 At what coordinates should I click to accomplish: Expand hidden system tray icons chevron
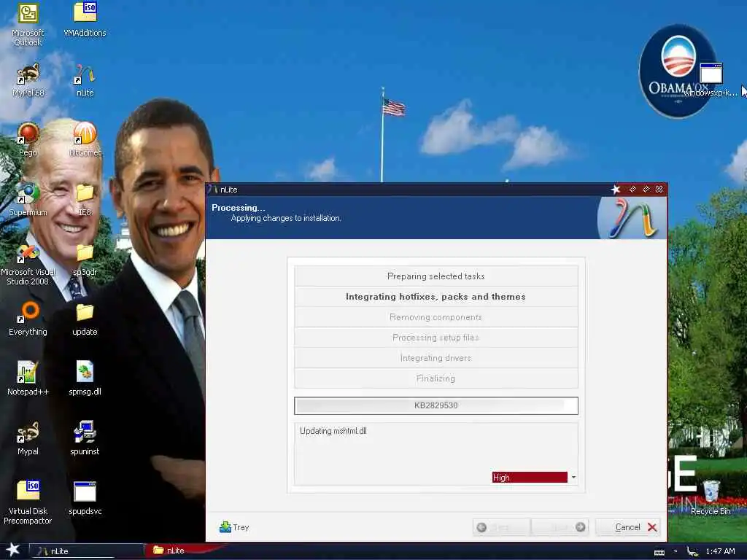[x=675, y=551]
